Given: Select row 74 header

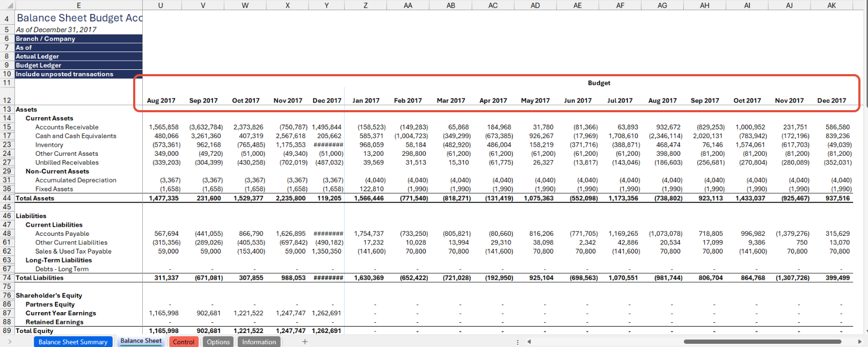Looking at the screenshot, I should click(x=7, y=278).
